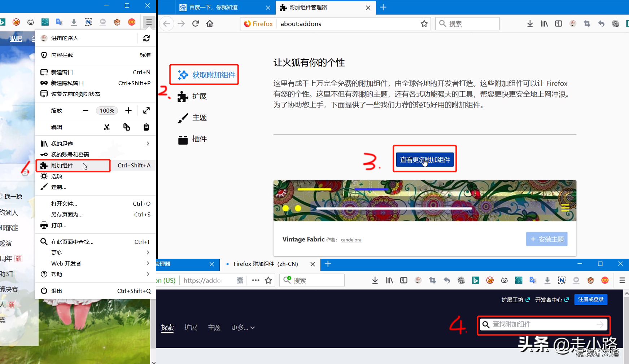
Task: Open new tab in bottom Firefox window
Action: 328,264
